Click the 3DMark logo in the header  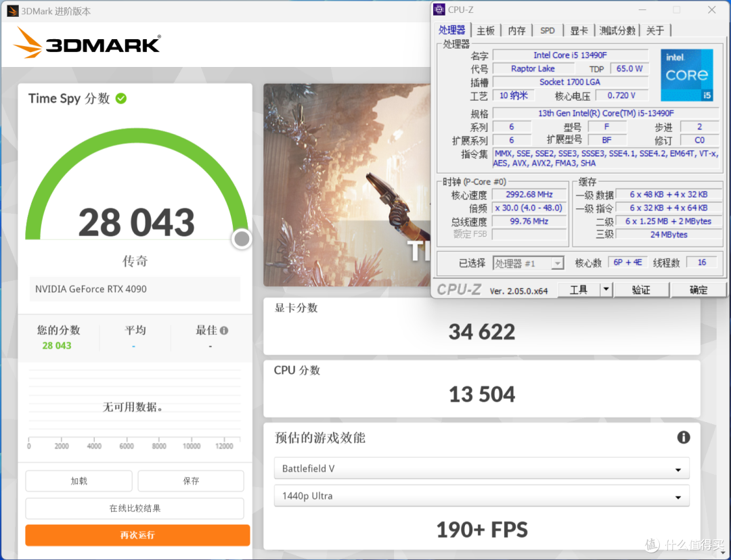(x=87, y=43)
